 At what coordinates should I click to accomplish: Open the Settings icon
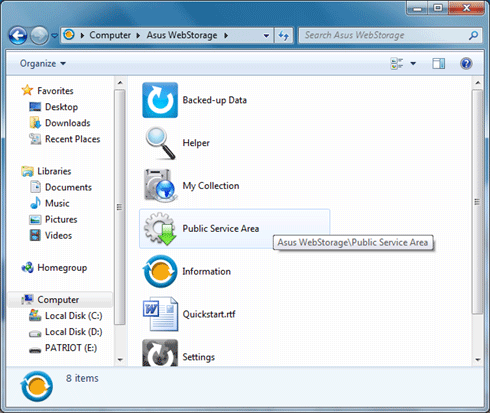[x=160, y=353]
